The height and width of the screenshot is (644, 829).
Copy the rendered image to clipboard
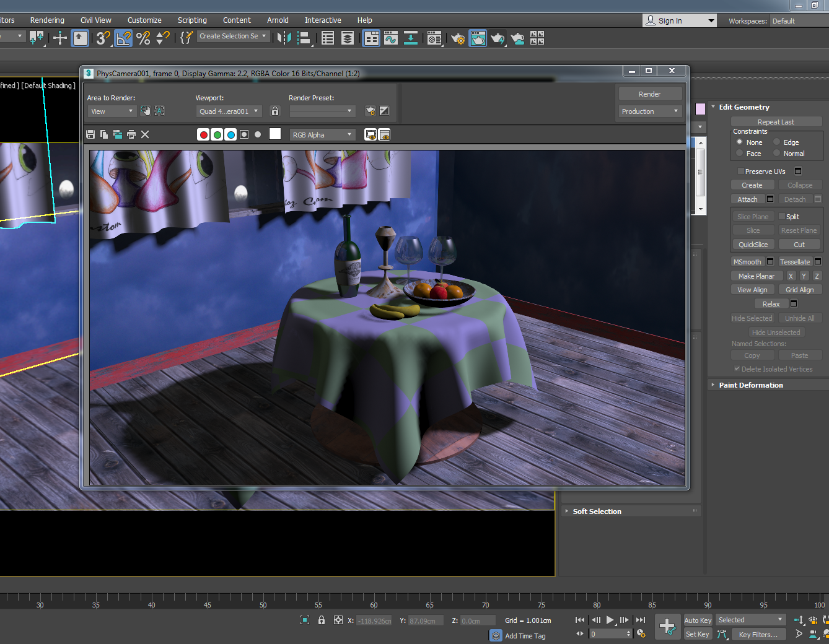point(103,134)
